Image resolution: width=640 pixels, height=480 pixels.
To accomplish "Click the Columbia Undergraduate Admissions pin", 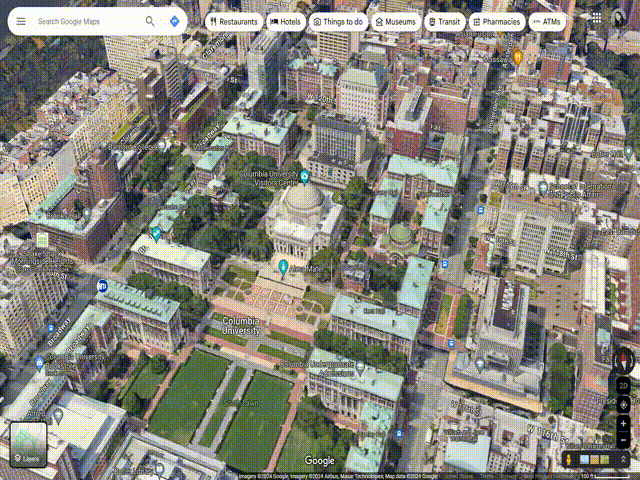I will [360, 368].
